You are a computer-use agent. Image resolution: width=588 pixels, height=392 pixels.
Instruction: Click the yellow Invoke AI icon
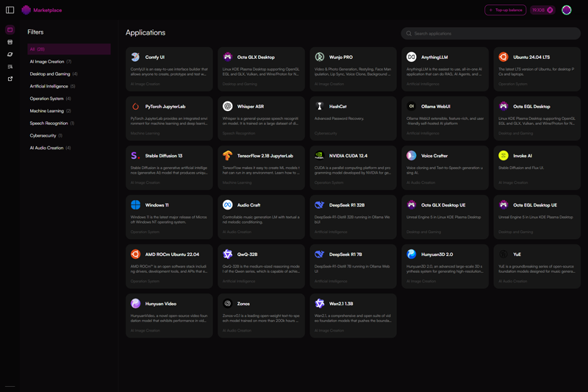click(503, 156)
